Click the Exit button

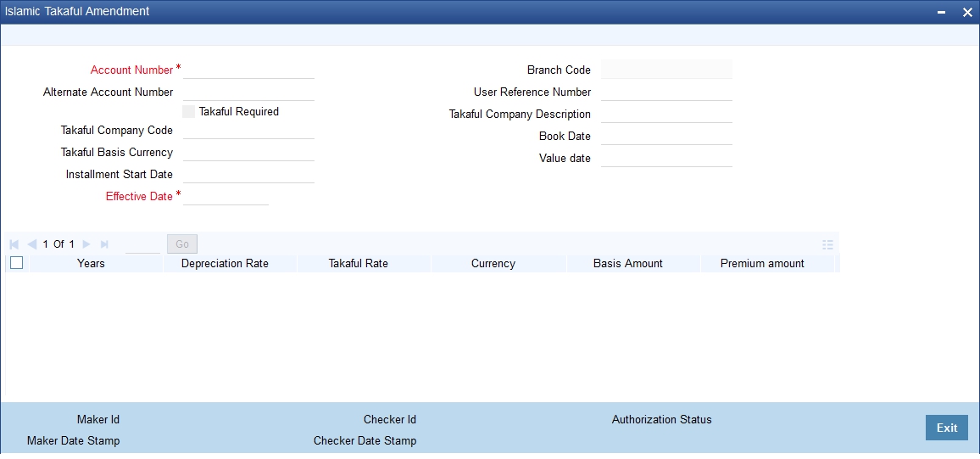(x=946, y=428)
